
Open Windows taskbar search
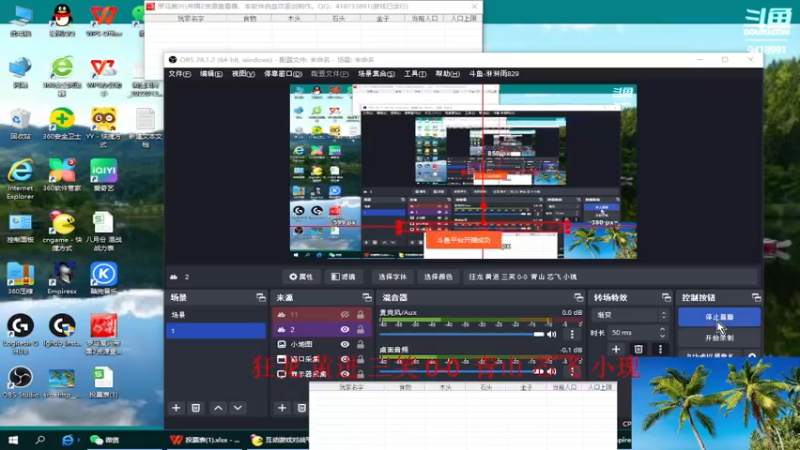[x=40, y=440]
